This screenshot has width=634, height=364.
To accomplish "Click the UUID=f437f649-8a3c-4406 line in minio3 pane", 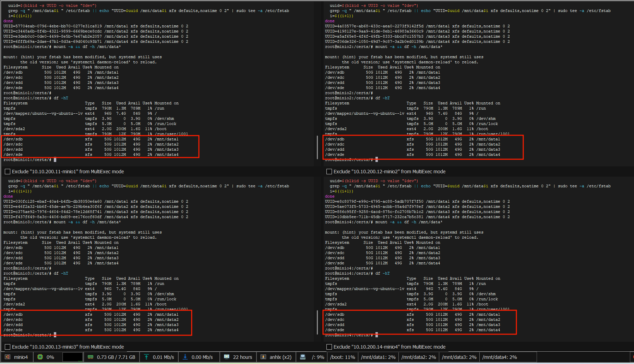I will point(96,217).
